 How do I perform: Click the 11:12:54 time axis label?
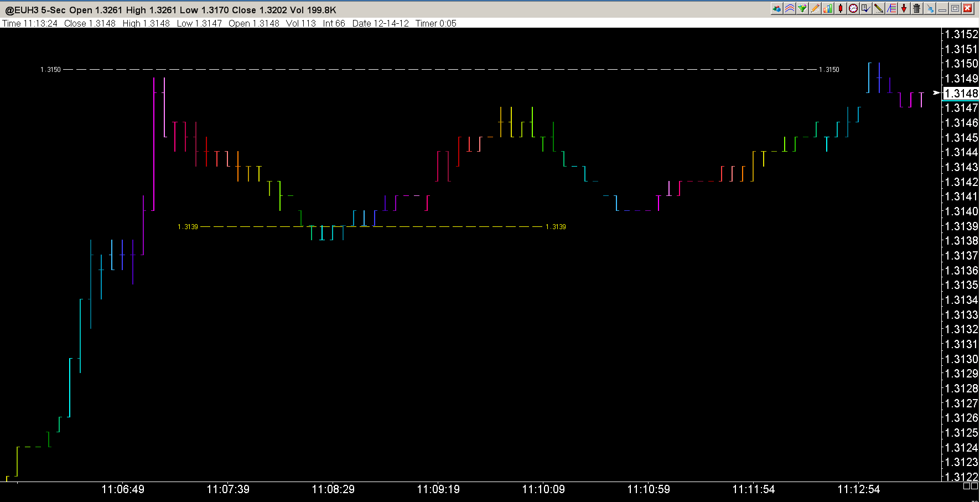pyautogui.click(x=859, y=489)
